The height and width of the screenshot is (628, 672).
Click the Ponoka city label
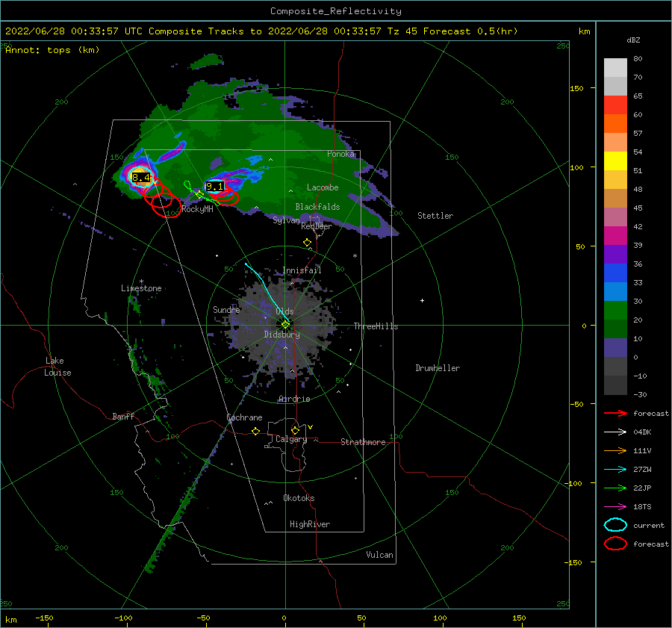coord(340,154)
